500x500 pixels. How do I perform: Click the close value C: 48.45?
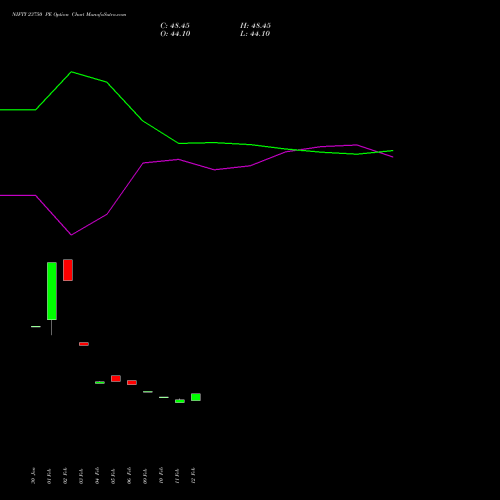(x=175, y=26)
